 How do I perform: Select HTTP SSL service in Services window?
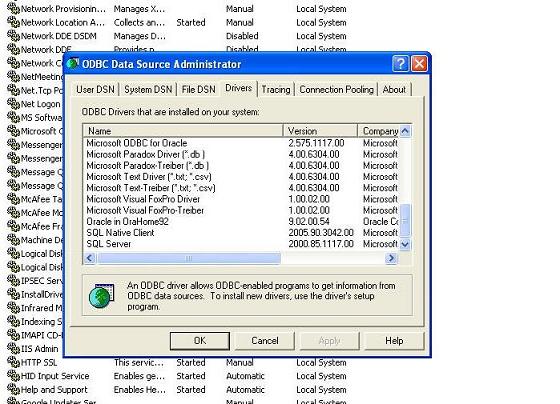pos(39,362)
